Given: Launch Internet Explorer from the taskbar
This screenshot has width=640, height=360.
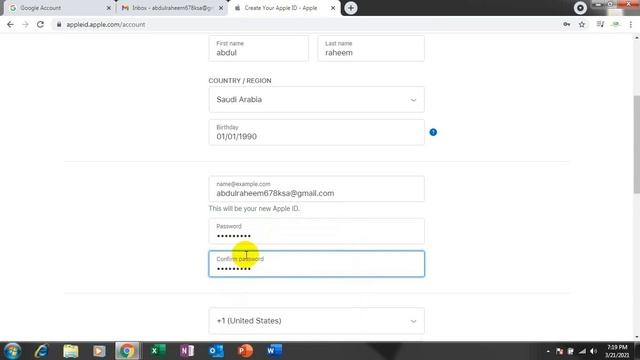Looking at the screenshot, I should point(42,351).
